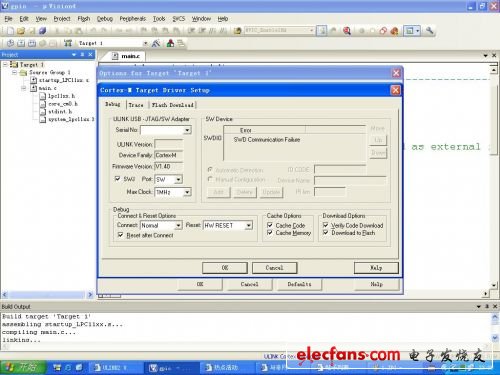Click the Paste icon in the toolbar
The image size is (500, 375).
pos(78,31)
